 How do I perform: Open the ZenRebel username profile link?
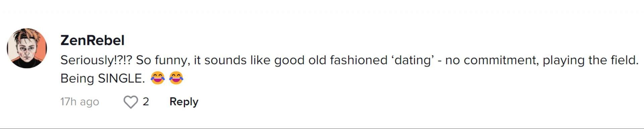93,40
